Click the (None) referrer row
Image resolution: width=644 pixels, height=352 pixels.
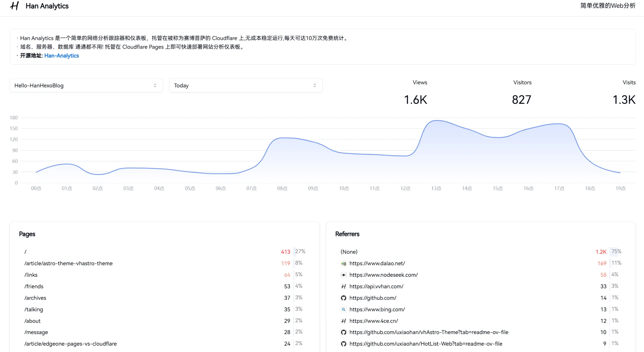[349, 252]
